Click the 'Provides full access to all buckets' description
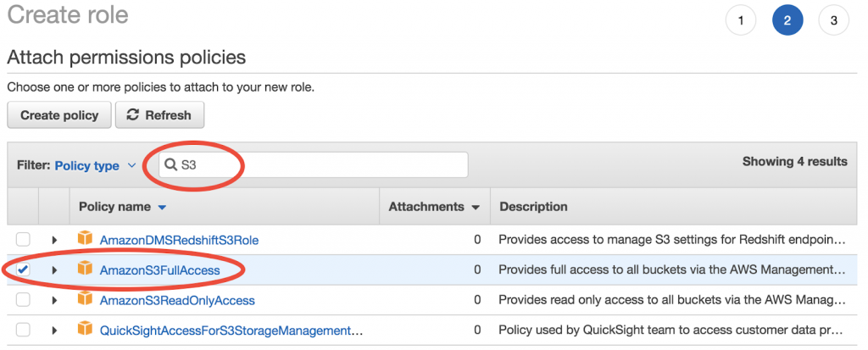This screenshot has width=868, height=350. 672,269
